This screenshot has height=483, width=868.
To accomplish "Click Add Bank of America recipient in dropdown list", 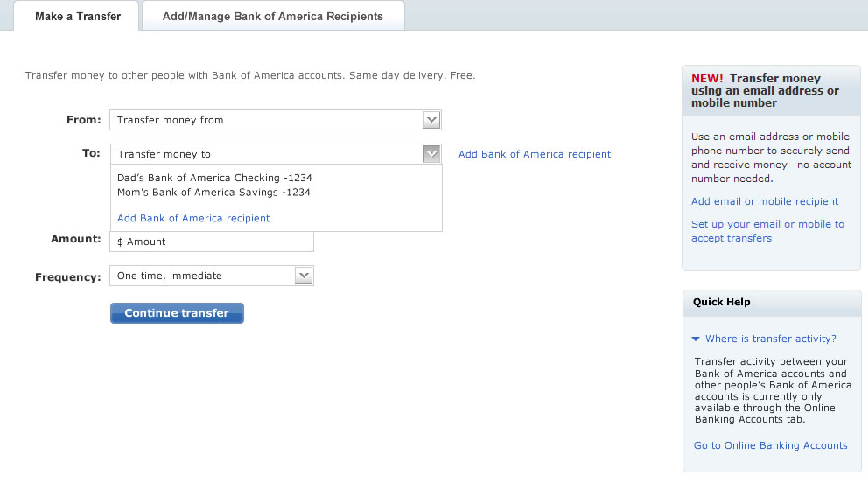I will [193, 218].
